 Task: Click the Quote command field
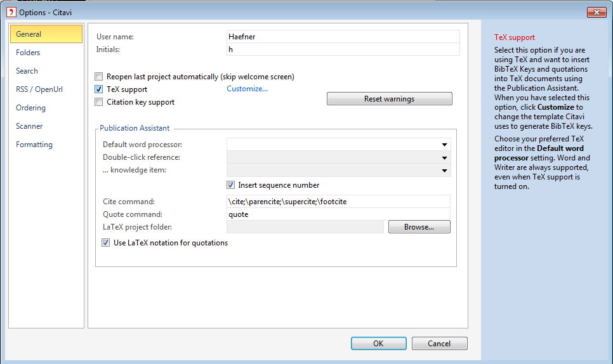click(x=338, y=214)
